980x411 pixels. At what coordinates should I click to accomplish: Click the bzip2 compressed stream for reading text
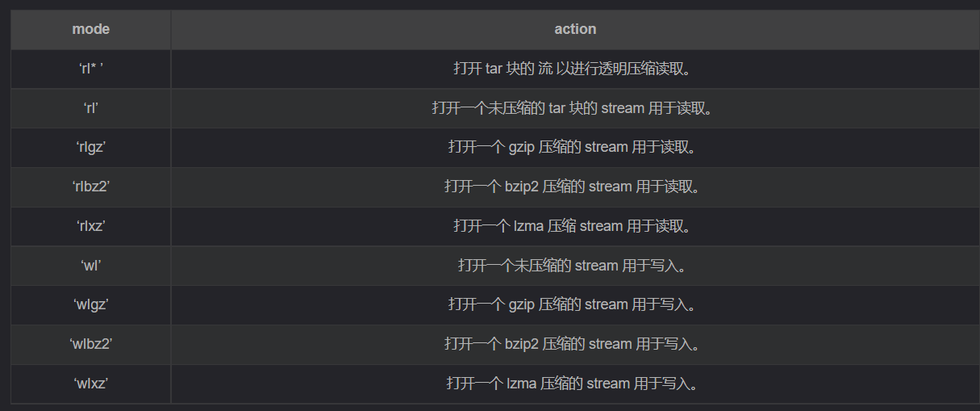click(575, 187)
